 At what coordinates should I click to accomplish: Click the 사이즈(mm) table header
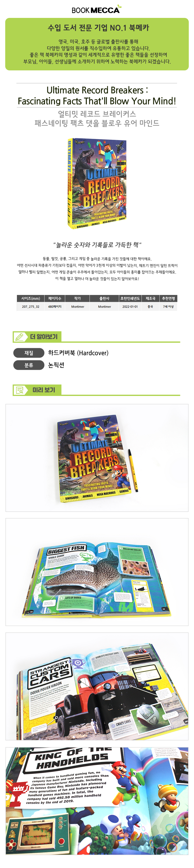pyautogui.click(x=31, y=298)
